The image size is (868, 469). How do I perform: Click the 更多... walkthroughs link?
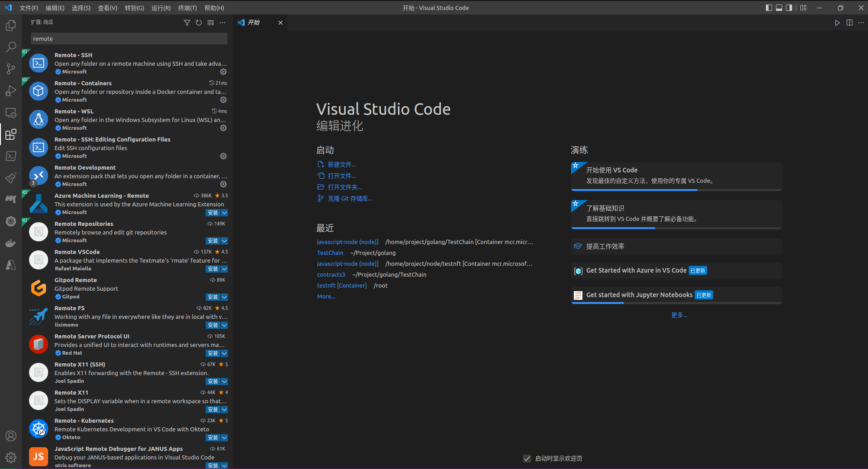[679, 315]
